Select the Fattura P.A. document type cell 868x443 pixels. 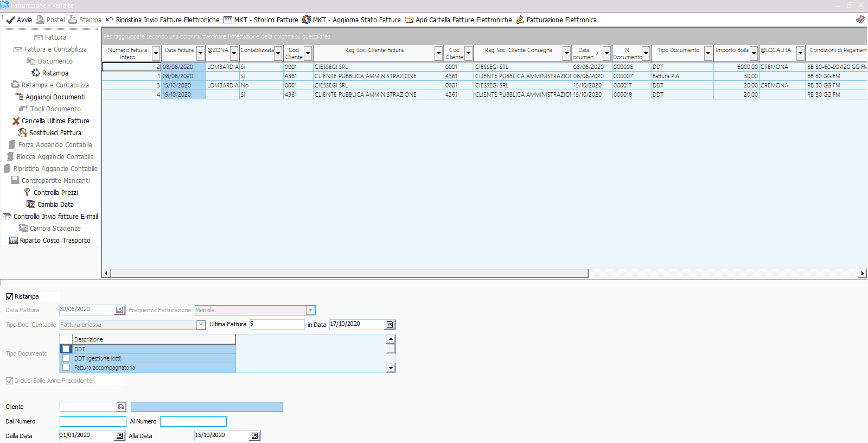(682, 76)
